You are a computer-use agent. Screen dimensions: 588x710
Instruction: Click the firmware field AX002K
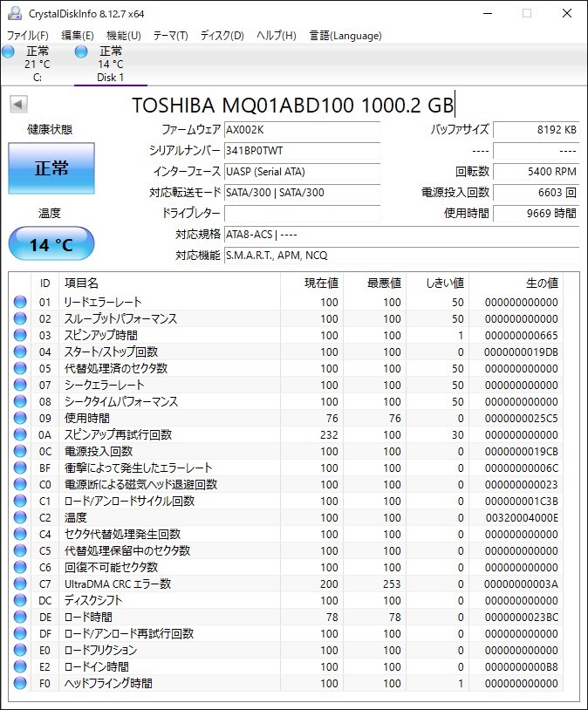pos(302,130)
